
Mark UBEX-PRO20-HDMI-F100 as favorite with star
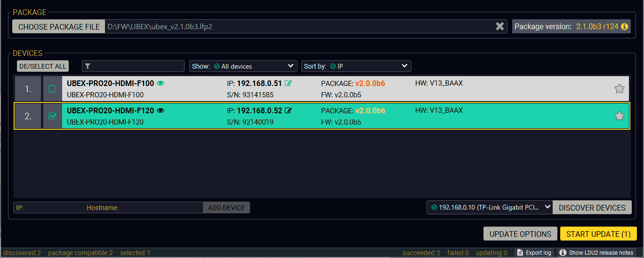coord(620,89)
